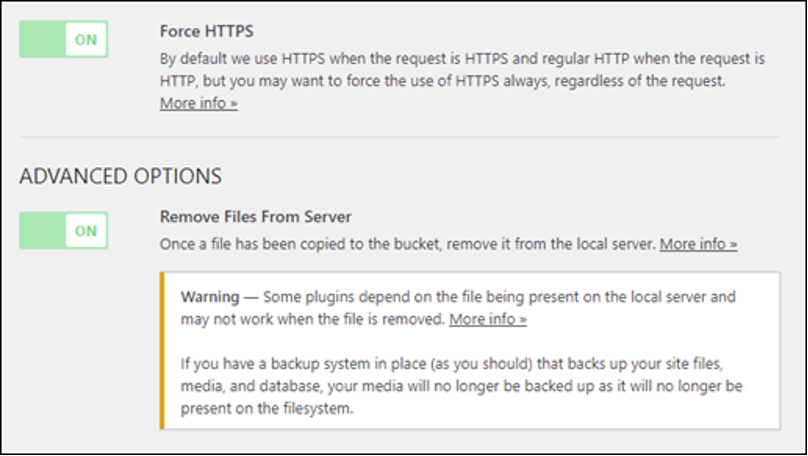Click the ADVANCED OPTIONS section heading
Viewport: 808px width, 456px height.
[x=121, y=176]
